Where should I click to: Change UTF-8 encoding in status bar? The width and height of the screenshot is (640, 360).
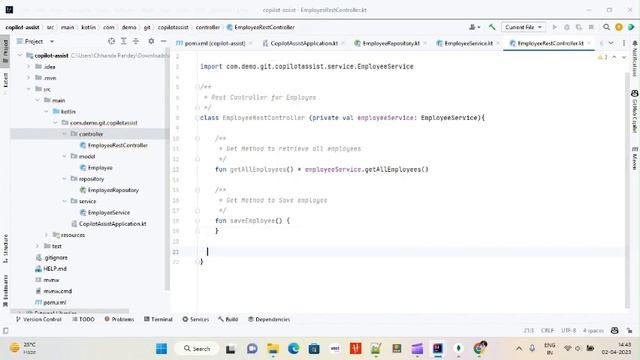pos(568,330)
